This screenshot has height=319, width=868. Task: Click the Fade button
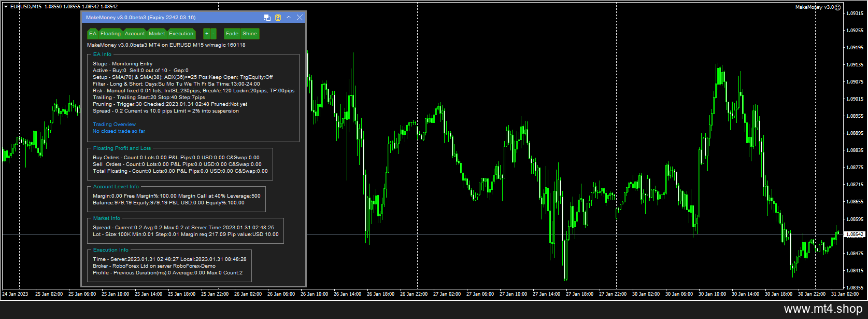(232, 34)
